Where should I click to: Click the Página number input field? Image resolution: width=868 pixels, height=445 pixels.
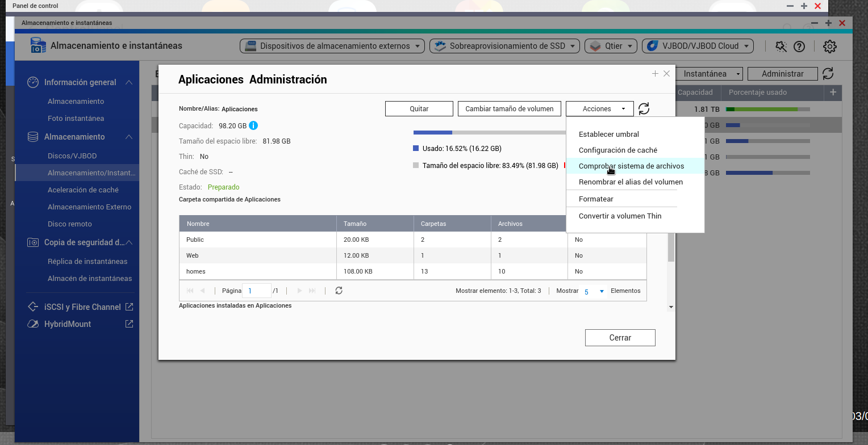coord(256,291)
